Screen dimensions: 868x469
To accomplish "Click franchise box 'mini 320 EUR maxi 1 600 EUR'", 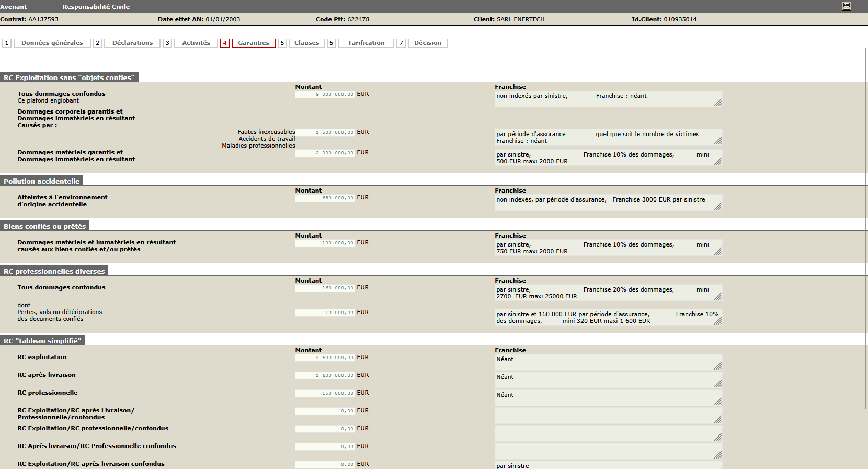I will pos(608,317).
